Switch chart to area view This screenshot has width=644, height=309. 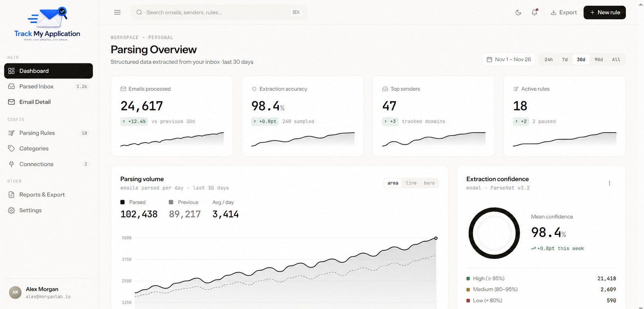[393, 183]
